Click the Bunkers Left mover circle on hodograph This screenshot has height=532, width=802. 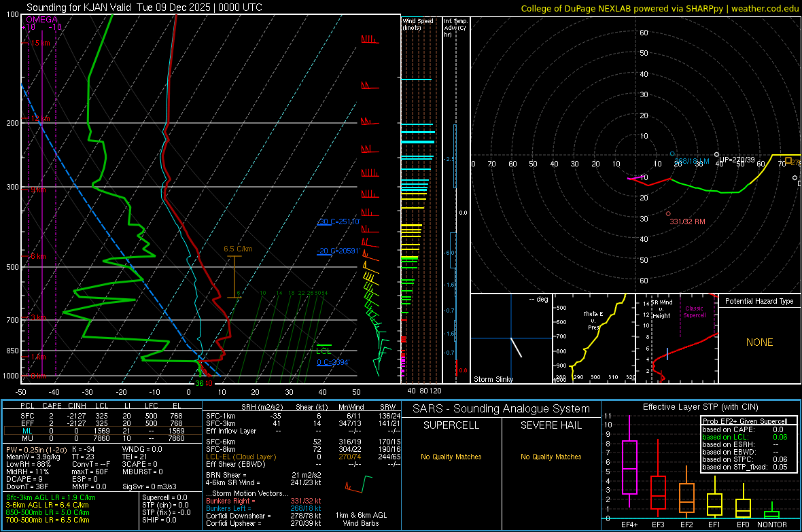click(x=672, y=154)
